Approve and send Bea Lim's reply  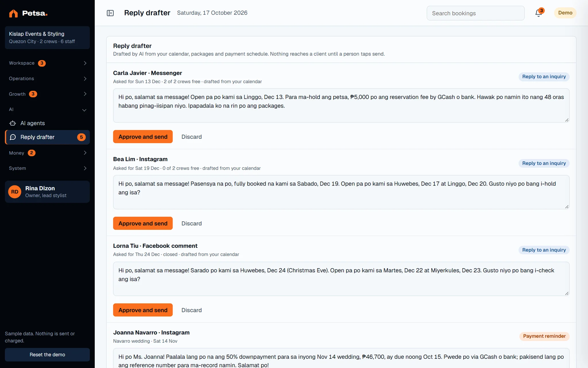143,223
